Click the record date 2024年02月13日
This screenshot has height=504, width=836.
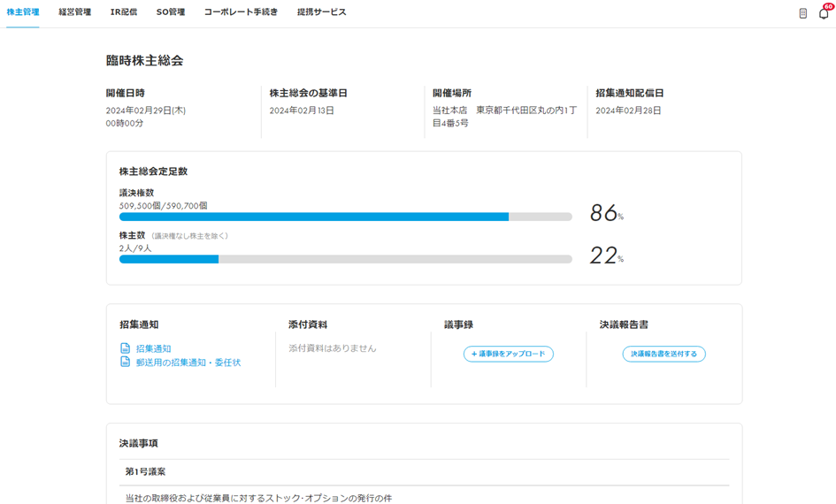point(302,111)
